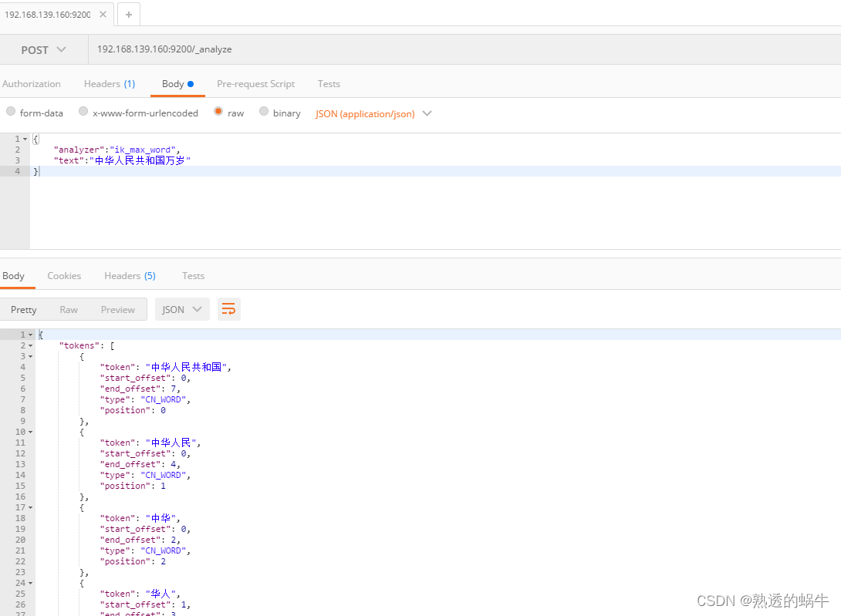
Task: Click "end_offset": 7 line
Action: (140, 389)
